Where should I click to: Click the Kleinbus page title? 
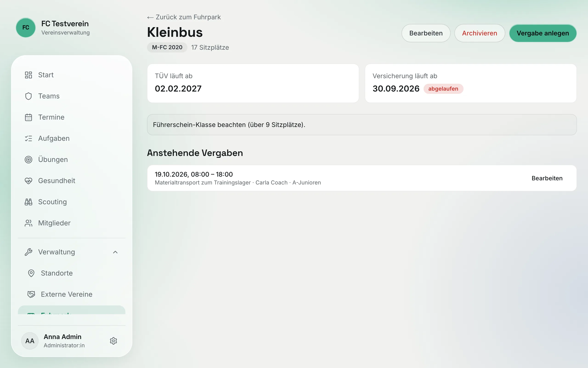pyautogui.click(x=175, y=32)
